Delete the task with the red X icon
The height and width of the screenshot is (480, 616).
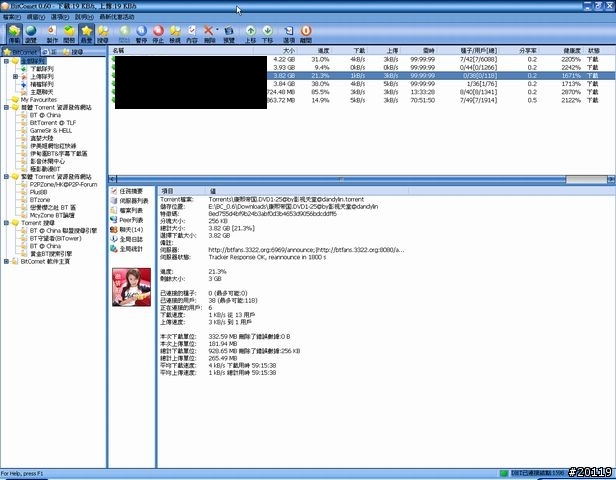coord(209,34)
